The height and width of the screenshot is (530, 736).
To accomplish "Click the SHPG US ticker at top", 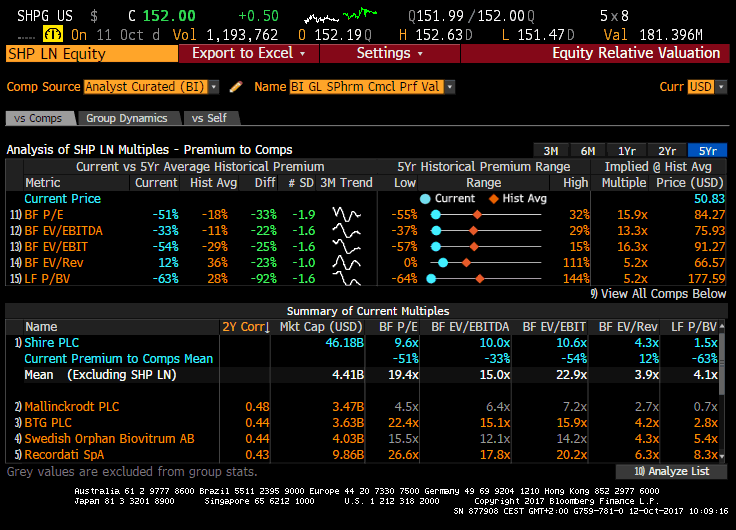I will coord(45,16).
